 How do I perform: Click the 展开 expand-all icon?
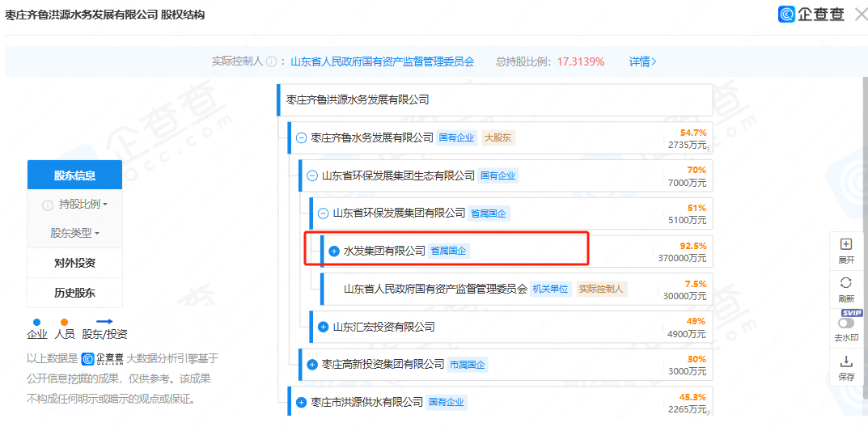coord(846,244)
